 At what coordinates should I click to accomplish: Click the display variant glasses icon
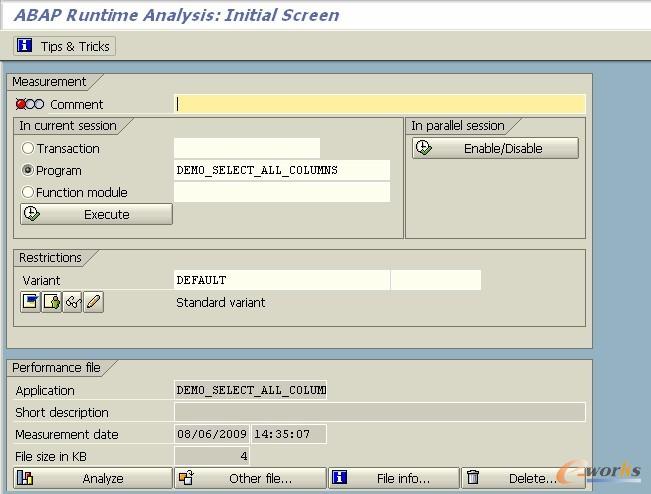72,302
